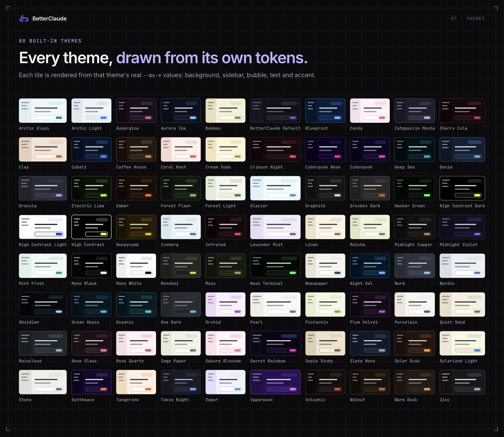Choose the Lavender Mist theme preview
The image size is (504, 437).
pyautogui.click(x=275, y=227)
